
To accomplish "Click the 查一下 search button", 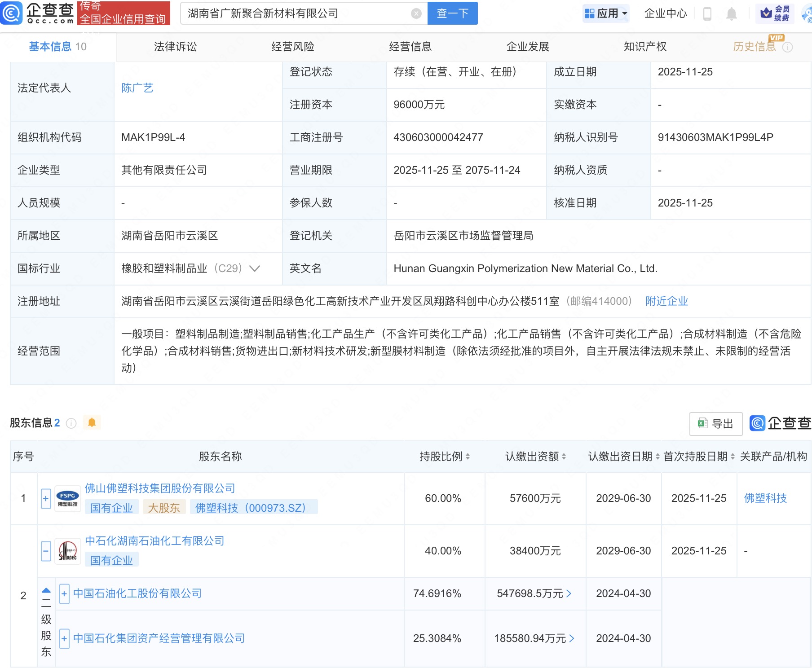I will coord(452,13).
